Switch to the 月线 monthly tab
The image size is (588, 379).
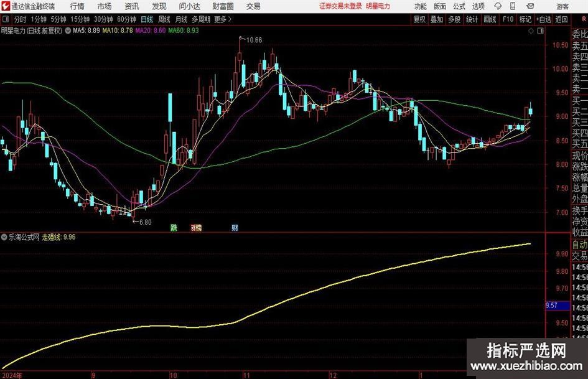pos(182,19)
